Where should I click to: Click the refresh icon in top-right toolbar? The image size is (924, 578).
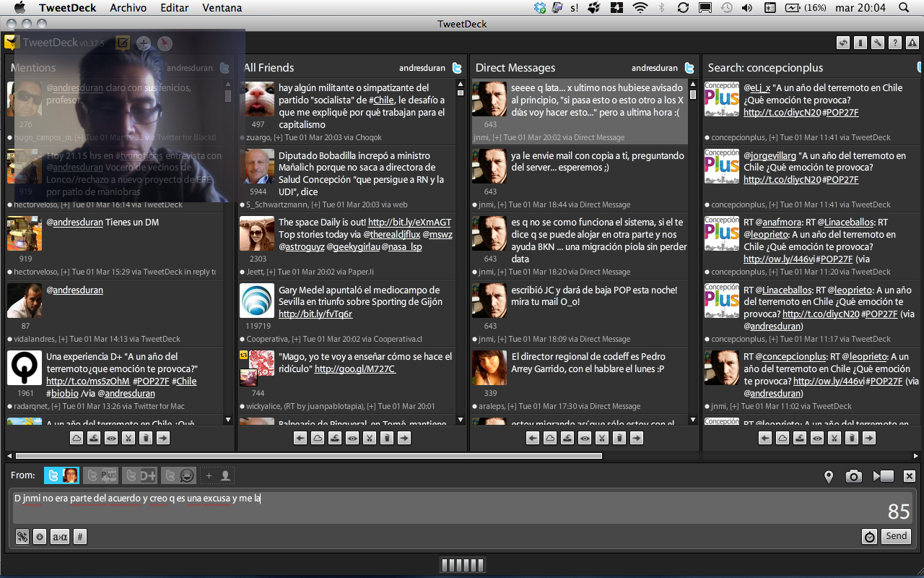pos(842,43)
